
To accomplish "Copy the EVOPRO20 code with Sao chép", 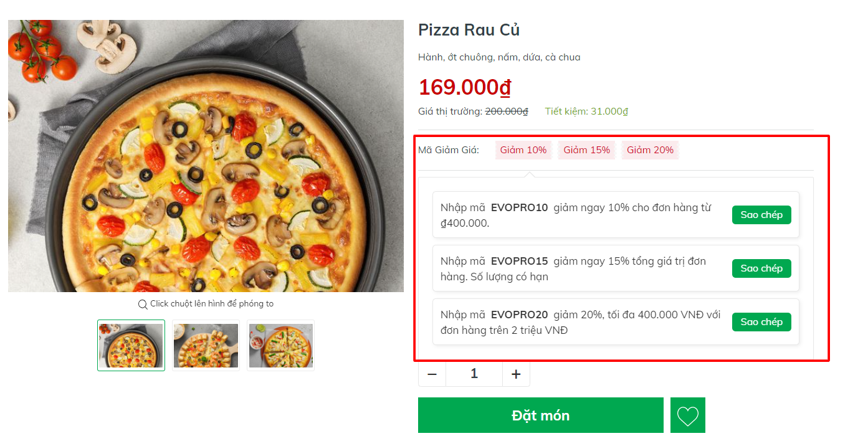I will coord(761,321).
